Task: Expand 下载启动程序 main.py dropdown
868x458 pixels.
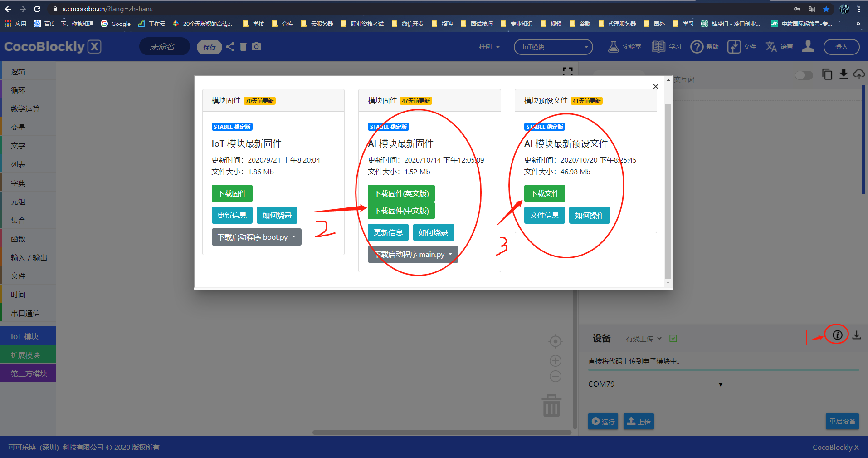Action: pyautogui.click(x=413, y=254)
